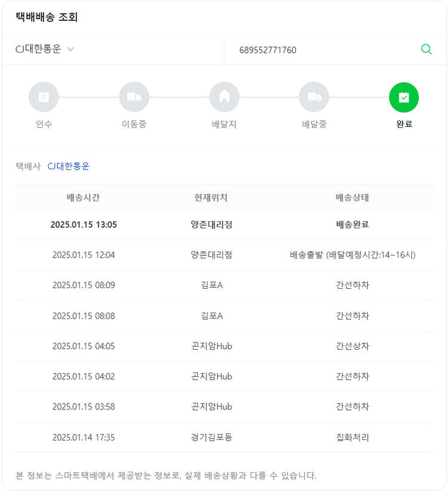Open the blue CJ대한통운 courier link
Image resolution: width=448 pixels, height=492 pixels.
[x=68, y=166]
